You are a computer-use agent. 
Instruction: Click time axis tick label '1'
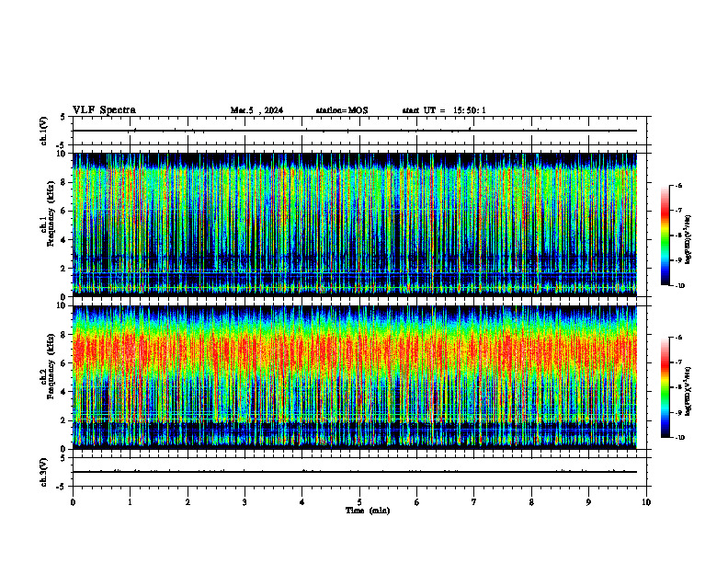click(130, 502)
